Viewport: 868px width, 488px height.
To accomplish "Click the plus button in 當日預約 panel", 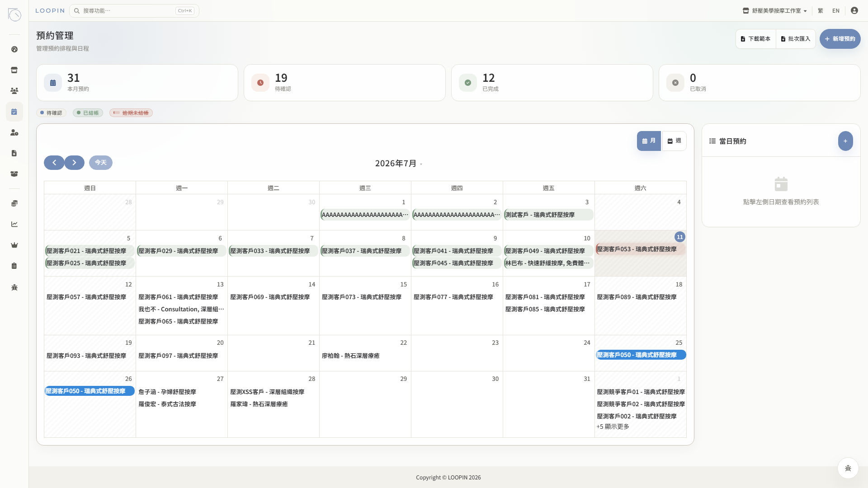I will coord(845,141).
